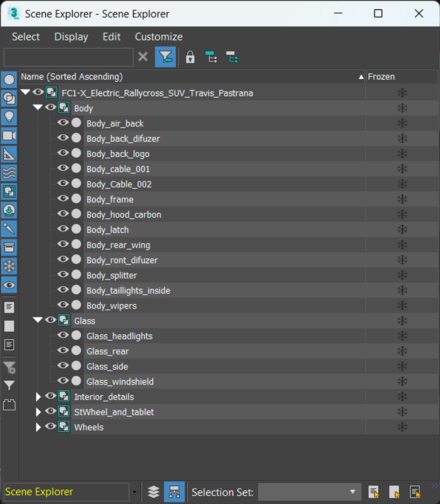The width and height of the screenshot is (440, 504).
Task: Click Select None blank square icon
Action: point(9,326)
